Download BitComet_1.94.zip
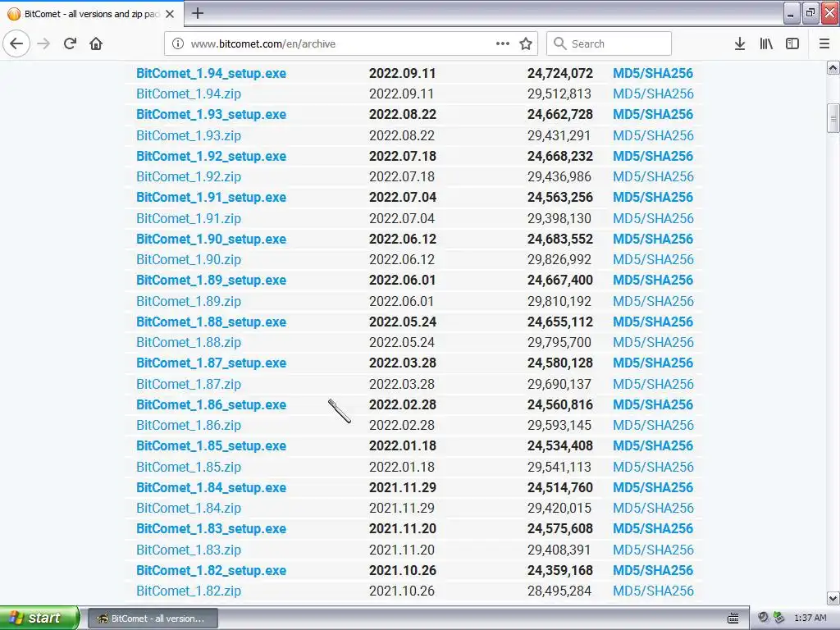This screenshot has height=630, width=840. 189,94
